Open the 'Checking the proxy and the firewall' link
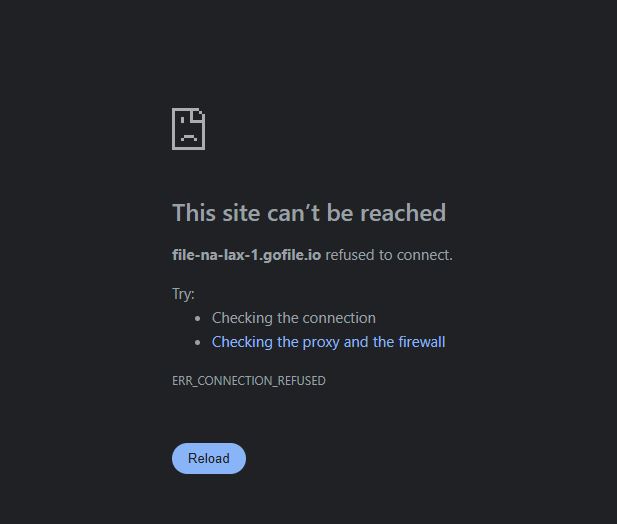 click(328, 342)
